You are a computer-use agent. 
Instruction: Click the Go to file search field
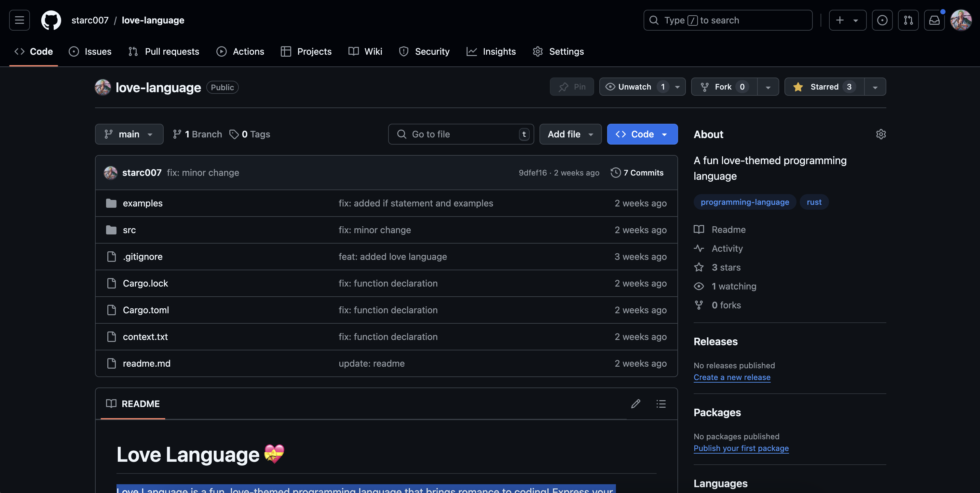pos(460,134)
